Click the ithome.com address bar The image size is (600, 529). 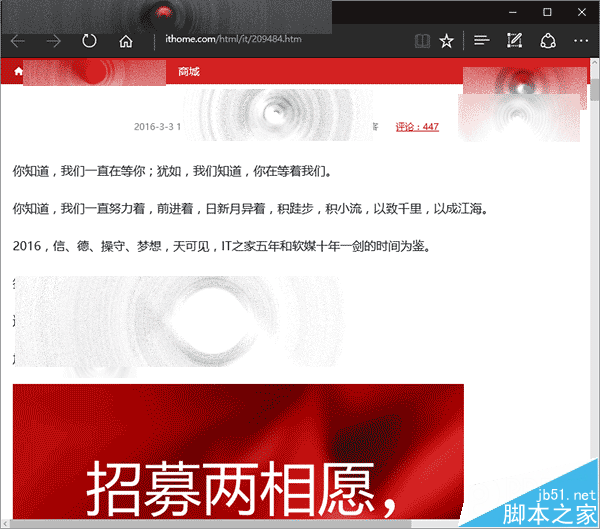click(x=233, y=39)
